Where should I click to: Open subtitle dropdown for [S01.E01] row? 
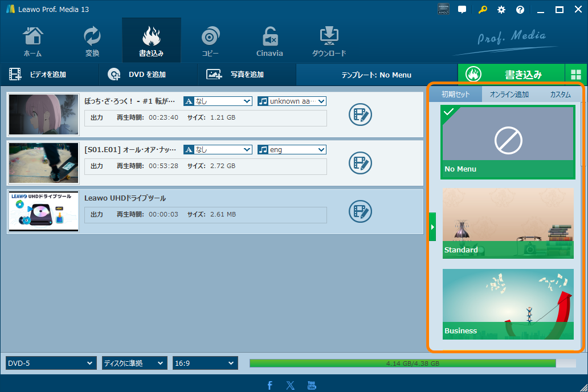click(x=218, y=150)
